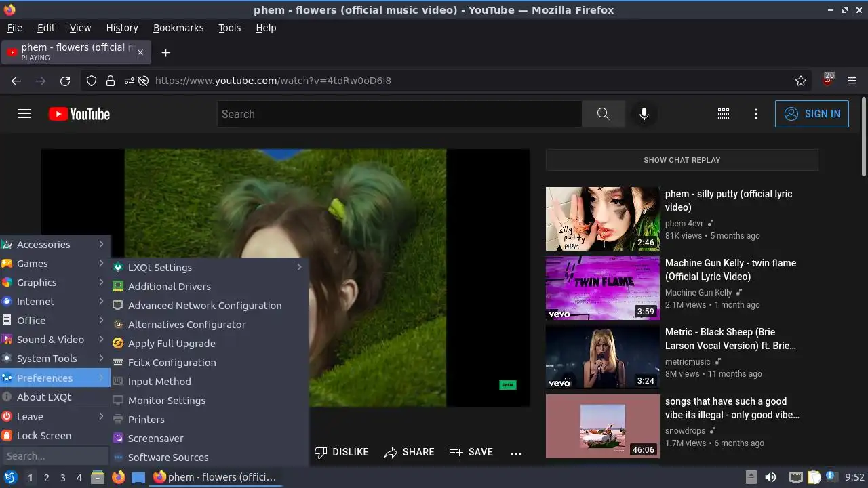Launch Firefox from panel quick launch
The image size is (868, 488).
tap(118, 477)
